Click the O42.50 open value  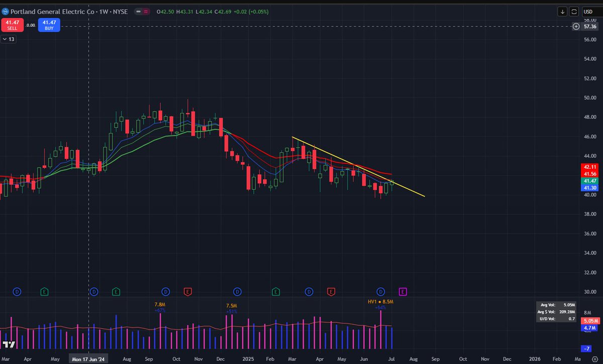click(x=166, y=12)
